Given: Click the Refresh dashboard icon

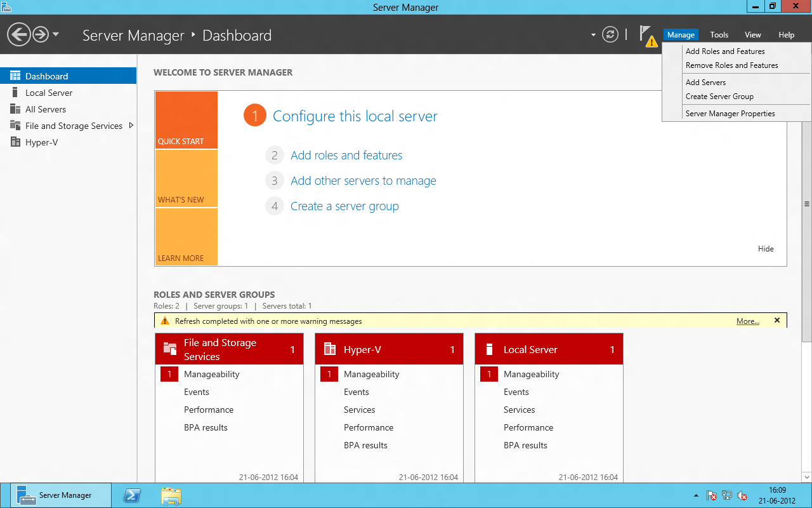Looking at the screenshot, I should coord(610,34).
